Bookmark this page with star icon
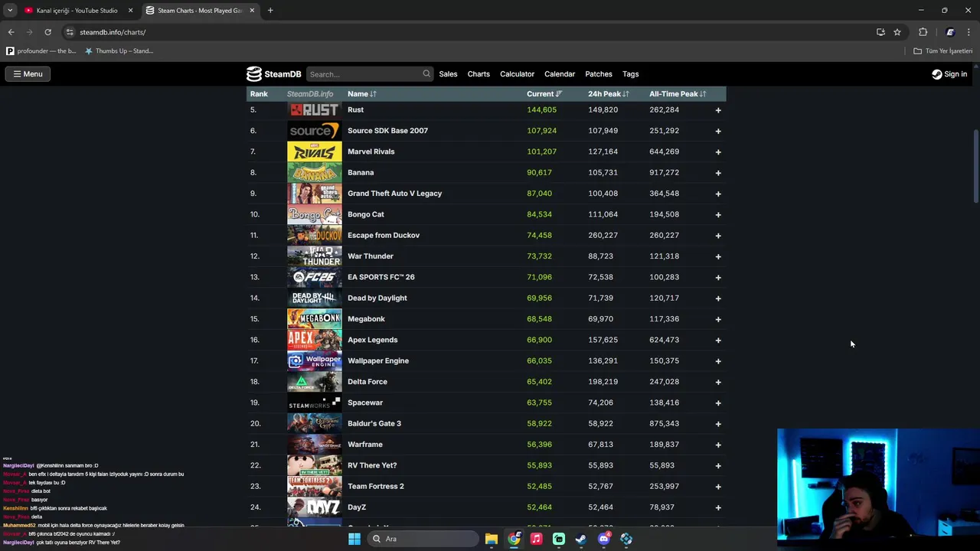The image size is (980, 551). pos(897,32)
